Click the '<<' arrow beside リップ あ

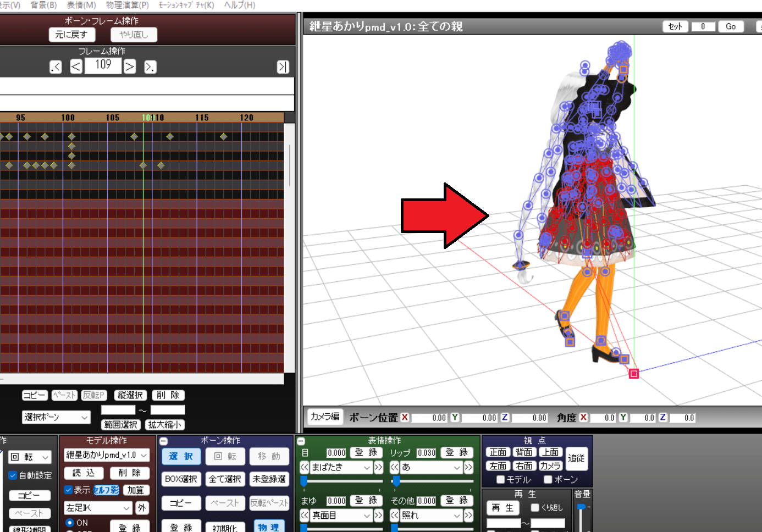(x=395, y=467)
